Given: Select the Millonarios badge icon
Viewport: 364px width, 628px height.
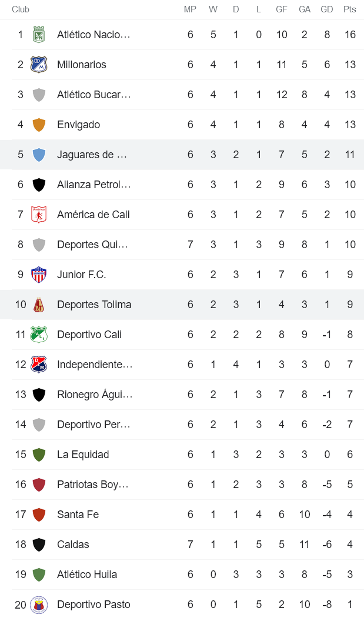Looking at the screenshot, I should (x=38, y=65).
